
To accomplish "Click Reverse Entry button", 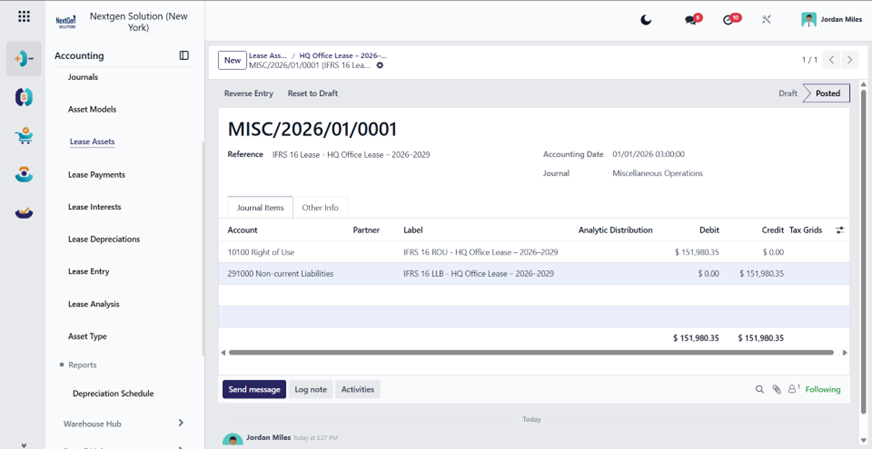I will 249,93.
